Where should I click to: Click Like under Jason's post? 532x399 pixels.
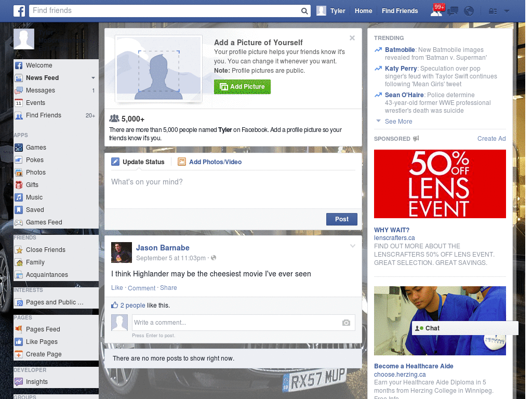(117, 288)
